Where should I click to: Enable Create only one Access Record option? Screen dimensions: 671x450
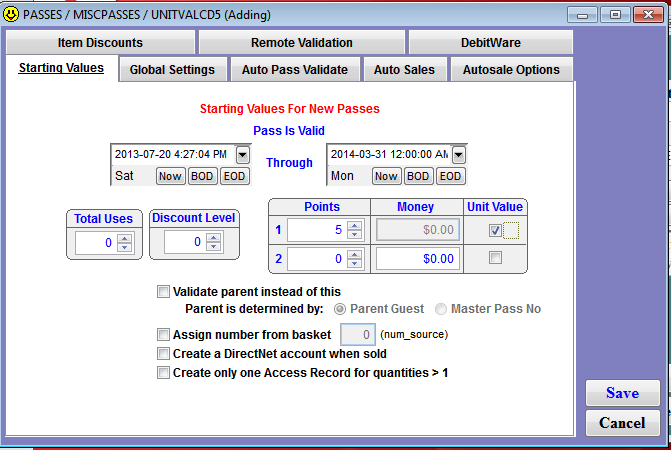pos(163,373)
